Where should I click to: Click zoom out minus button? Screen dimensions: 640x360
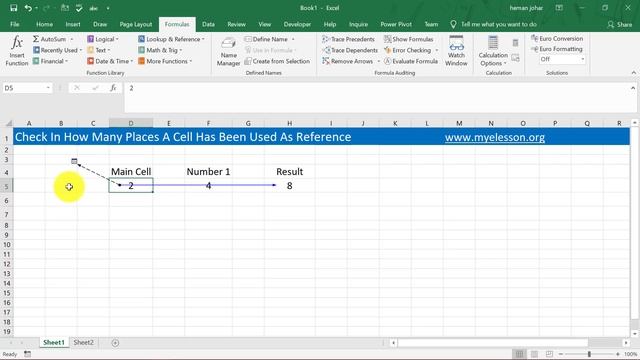tap(561, 354)
